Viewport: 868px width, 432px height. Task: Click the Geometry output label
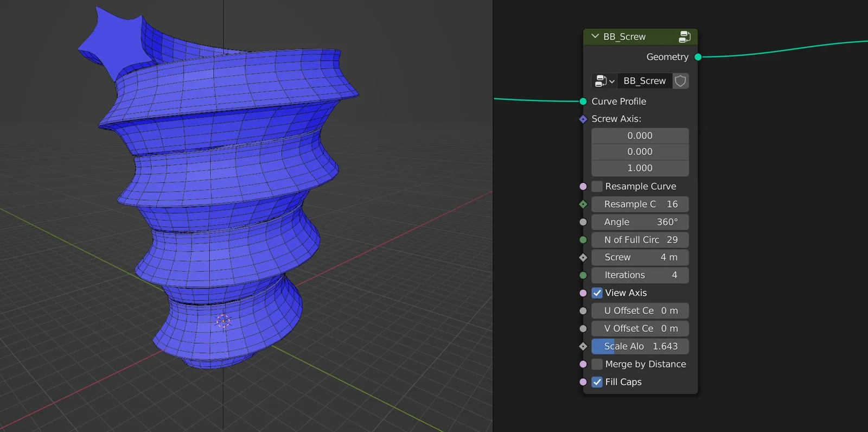(667, 57)
